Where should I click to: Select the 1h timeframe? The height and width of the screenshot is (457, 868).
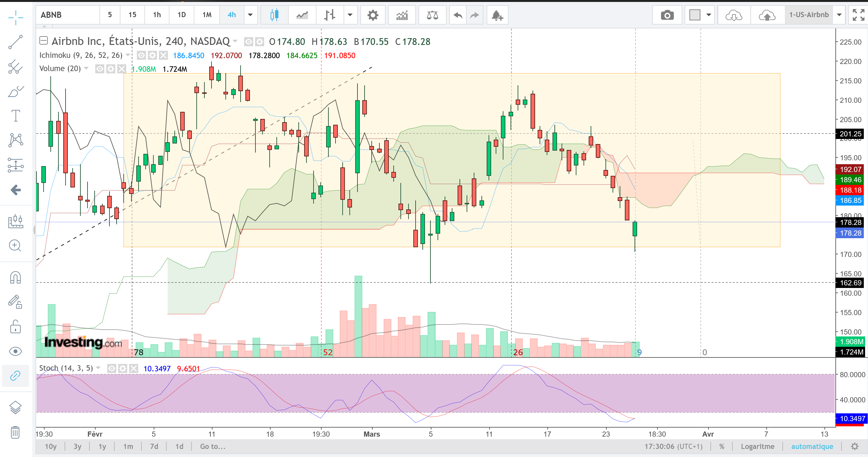click(x=157, y=15)
